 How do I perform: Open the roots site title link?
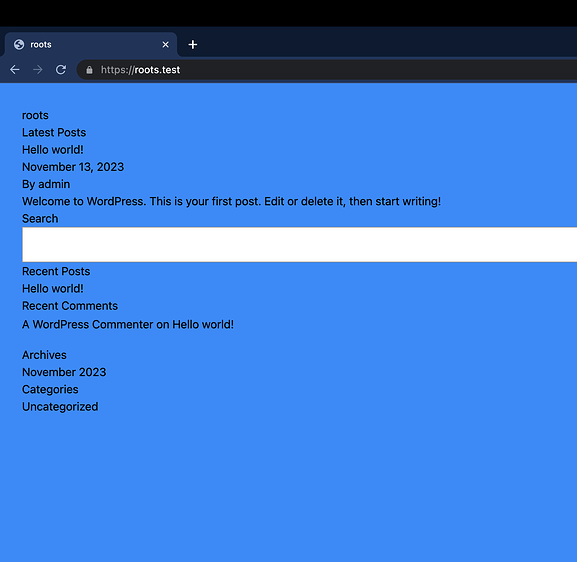tap(35, 115)
